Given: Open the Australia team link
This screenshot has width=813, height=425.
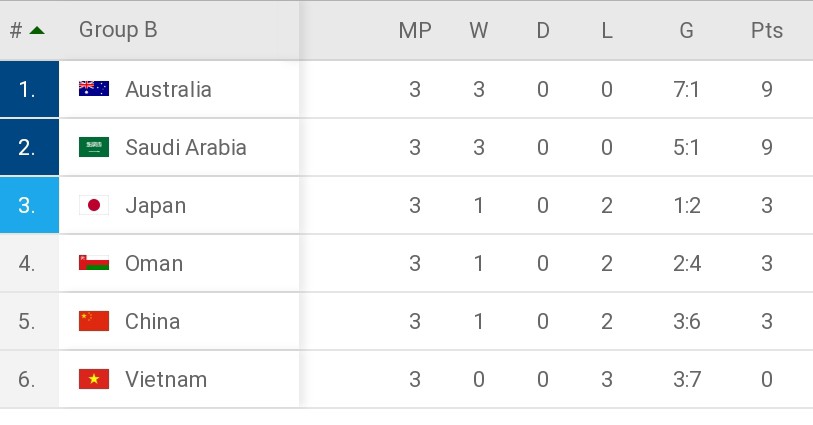Looking at the screenshot, I should pos(168,89).
